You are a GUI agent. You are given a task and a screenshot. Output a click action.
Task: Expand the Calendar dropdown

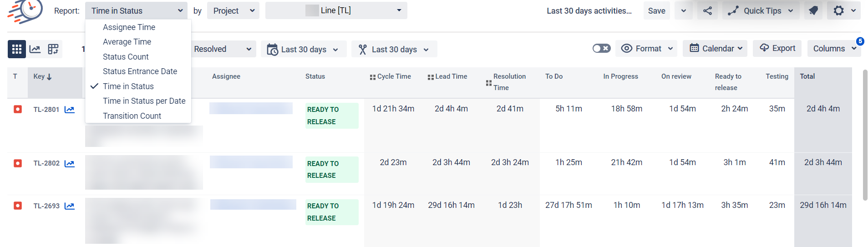pyautogui.click(x=715, y=48)
